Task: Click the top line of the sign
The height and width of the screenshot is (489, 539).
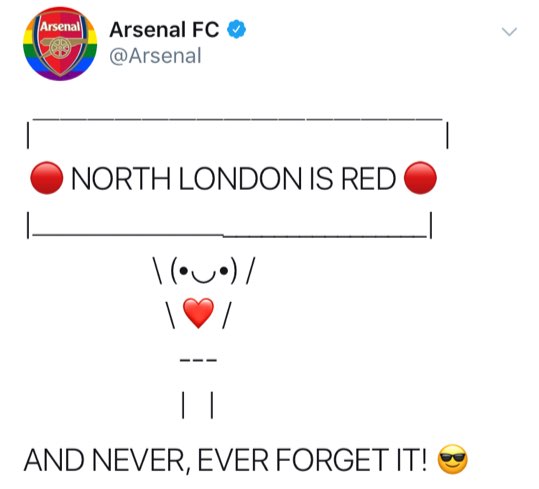Action: point(238,119)
